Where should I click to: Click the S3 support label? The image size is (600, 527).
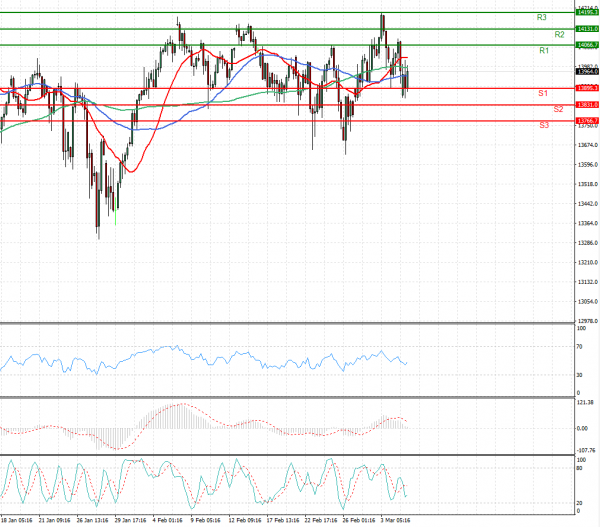point(544,125)
